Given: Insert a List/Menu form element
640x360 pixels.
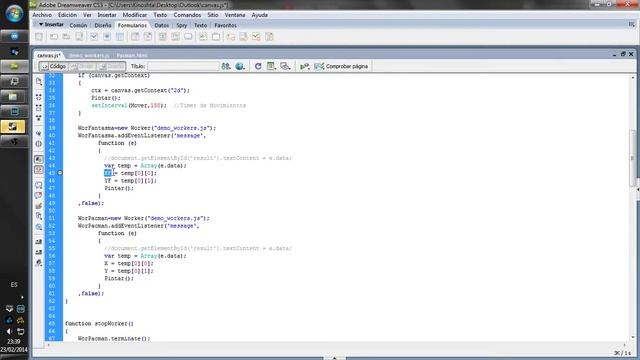Looking at the screenshot, I should pos(135,37).
